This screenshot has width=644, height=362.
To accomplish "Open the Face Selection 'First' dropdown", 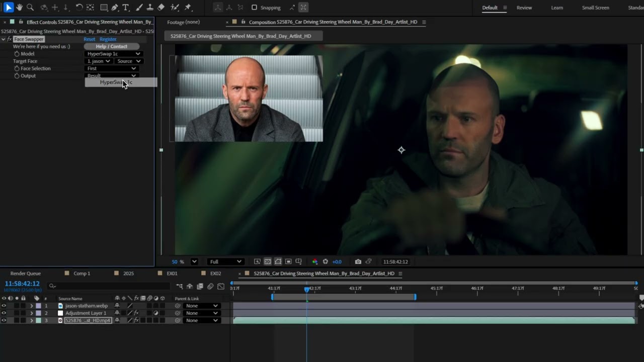I will pyautogui.click(x=112, y=68).
